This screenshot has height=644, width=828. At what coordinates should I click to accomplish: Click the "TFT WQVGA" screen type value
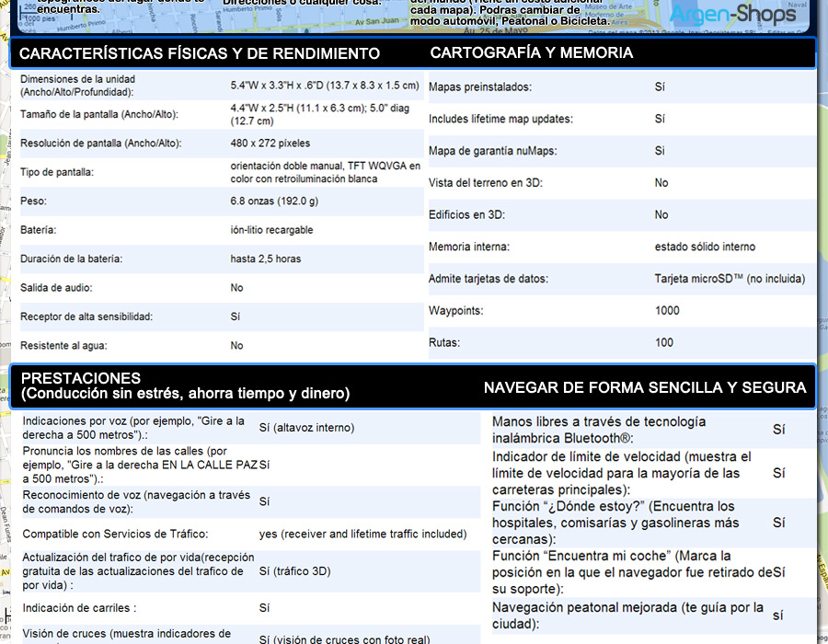(377, 166)
